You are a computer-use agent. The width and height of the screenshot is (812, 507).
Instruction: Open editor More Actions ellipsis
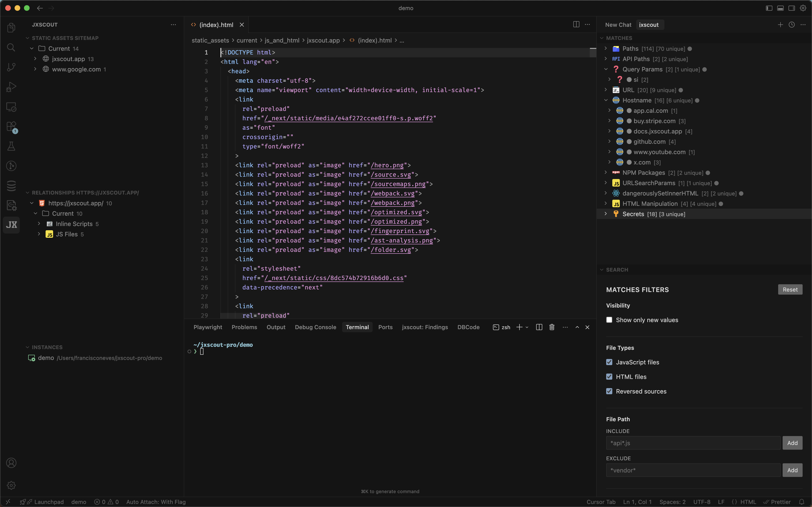587,24
